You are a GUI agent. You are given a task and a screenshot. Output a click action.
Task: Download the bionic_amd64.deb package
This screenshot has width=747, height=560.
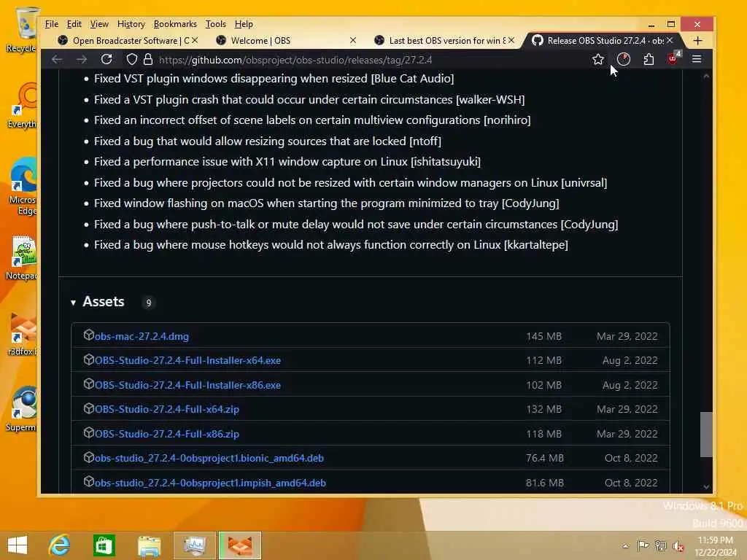[209, 458]
